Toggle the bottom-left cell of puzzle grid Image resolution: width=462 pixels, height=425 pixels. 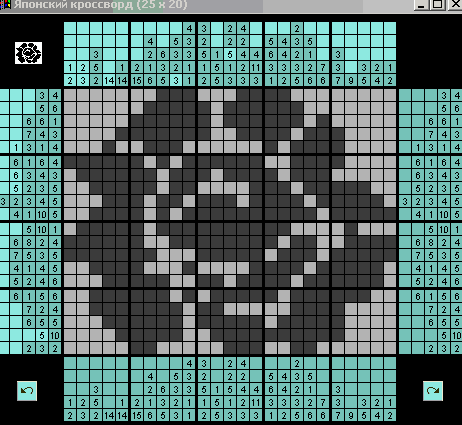(70, 348)
